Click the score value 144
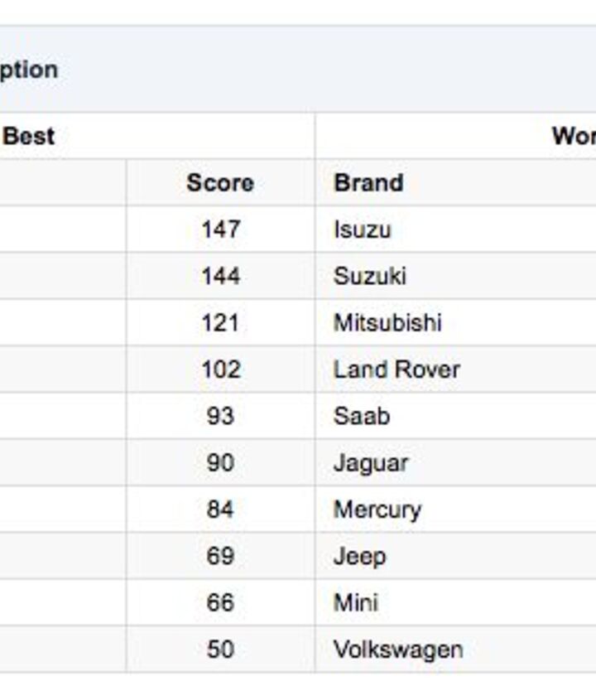Screen dimensions: 596x700 220,276
